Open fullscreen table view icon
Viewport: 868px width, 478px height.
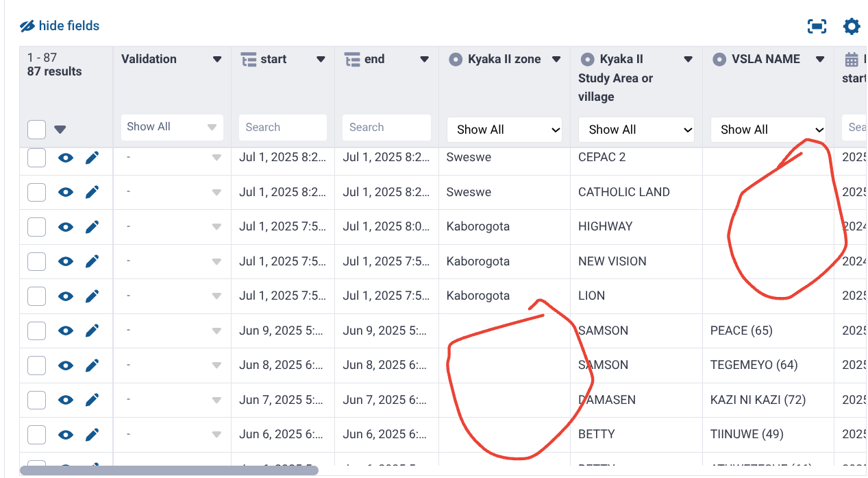tap(817, 27)
